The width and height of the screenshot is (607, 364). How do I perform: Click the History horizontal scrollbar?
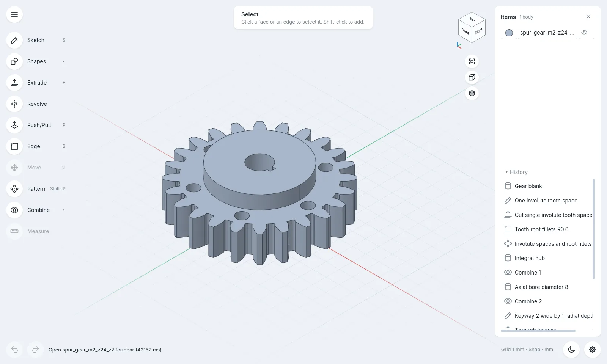[538, 331]
